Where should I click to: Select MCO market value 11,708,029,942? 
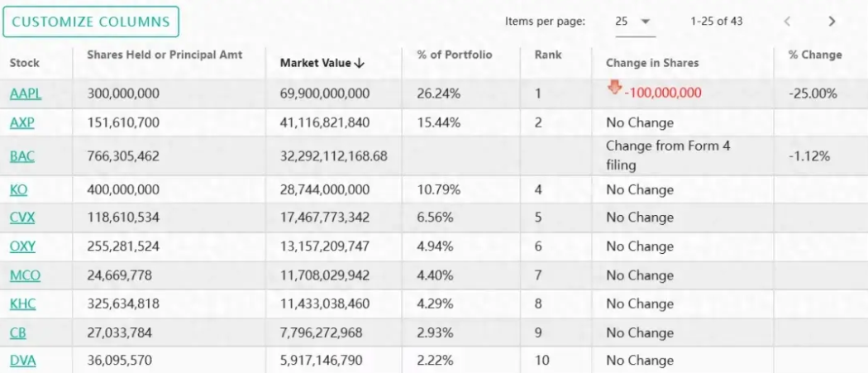(x=324, y=275)
